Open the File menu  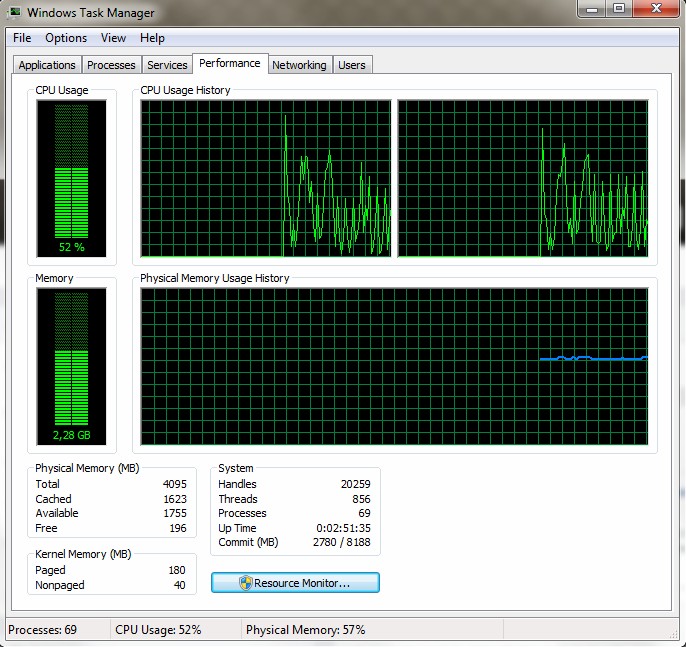coord(22,38)
